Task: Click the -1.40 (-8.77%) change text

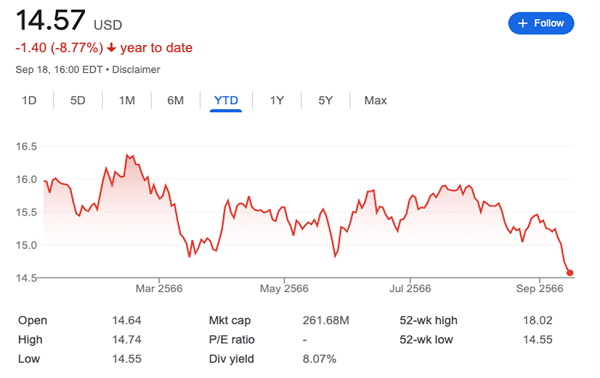Action: pyautogui.click(x=59, y=48)
